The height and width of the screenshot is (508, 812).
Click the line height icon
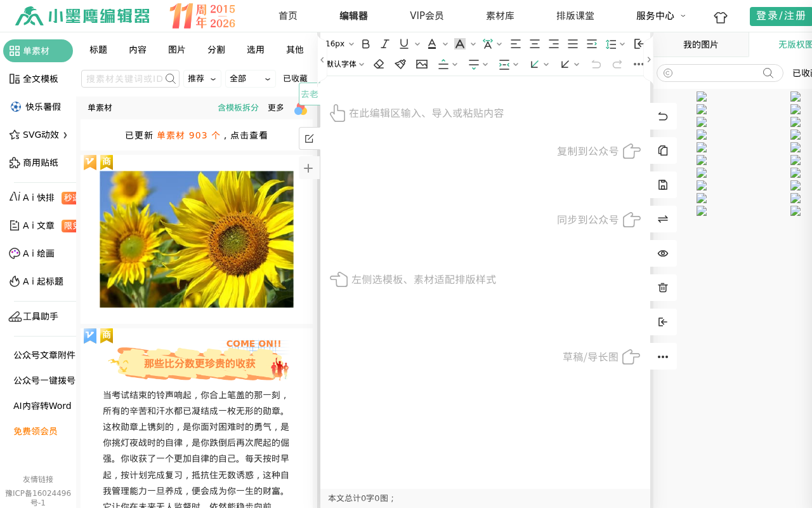[x=611, y=44]
